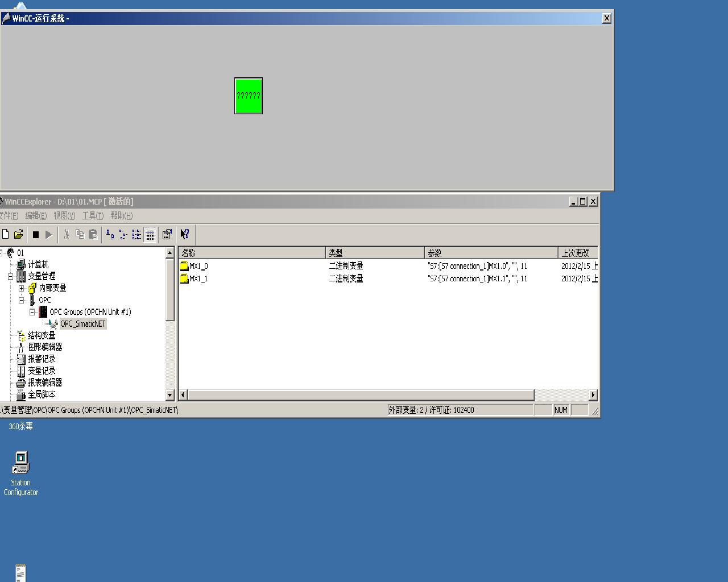Click the Paste clipboard icon
The height and width of the screenshot is (582, 728).
click(x=93, y=234)
